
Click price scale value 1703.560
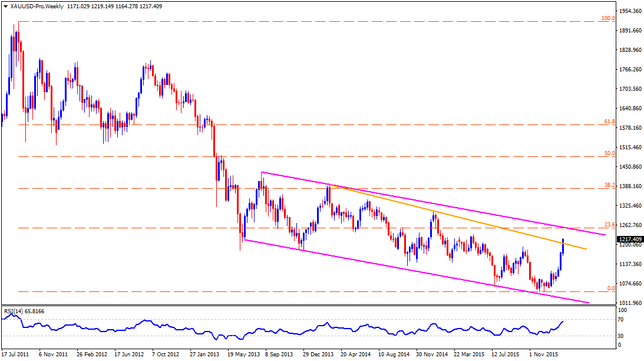click(630, 89)
